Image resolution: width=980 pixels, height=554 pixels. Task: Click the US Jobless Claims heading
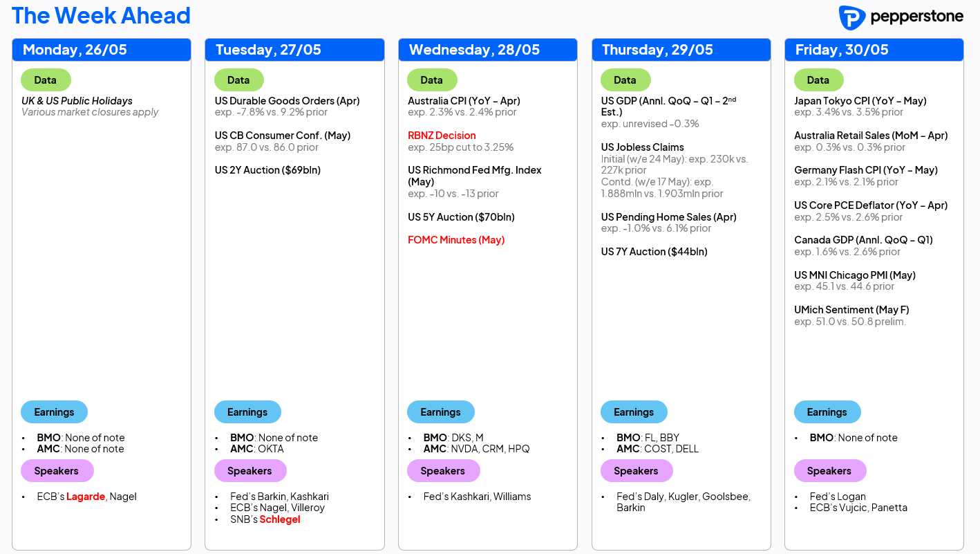[643, 147]
